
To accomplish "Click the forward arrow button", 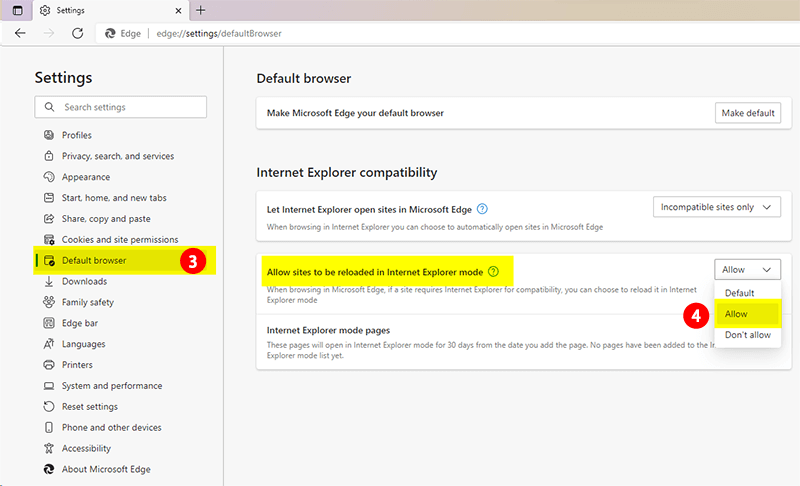I will click(49, 33).
